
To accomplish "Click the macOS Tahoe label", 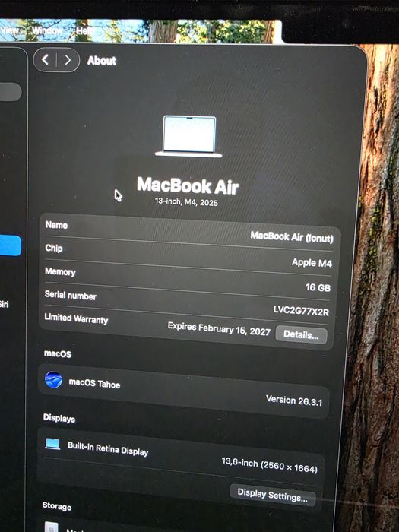I will 94,383.
